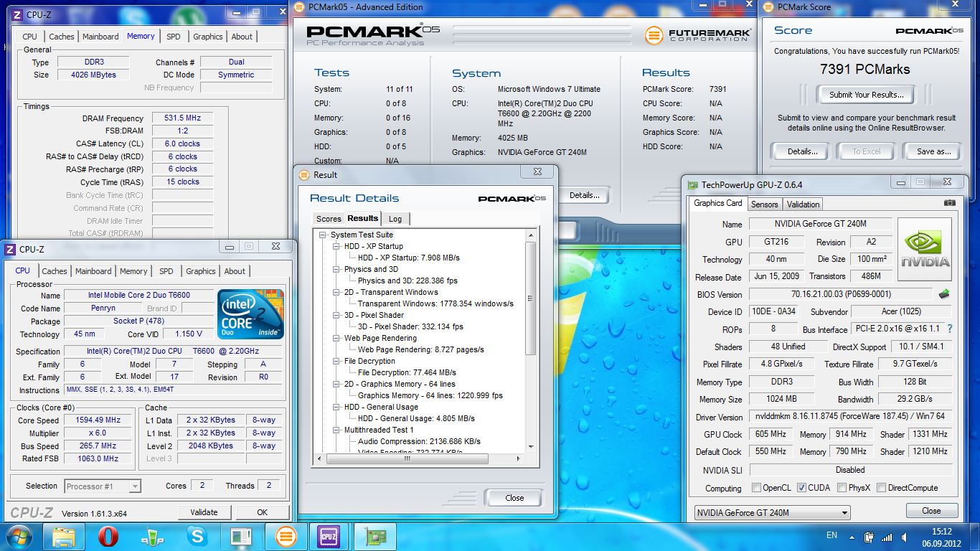This screenshot has height=551, width=980.
Task: Open the Validation tab in GPU-Z
Action: 803,204
